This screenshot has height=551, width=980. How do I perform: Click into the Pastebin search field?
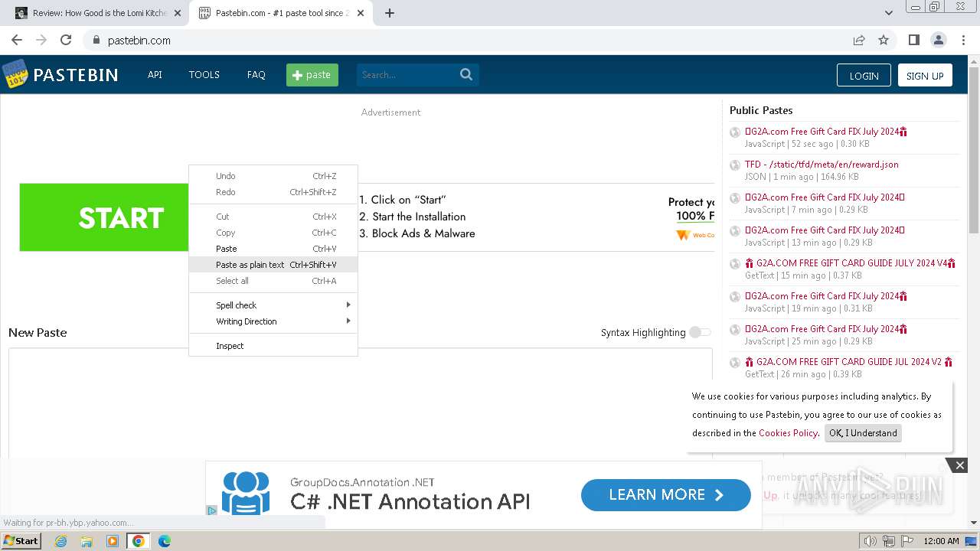click(407, 74)
